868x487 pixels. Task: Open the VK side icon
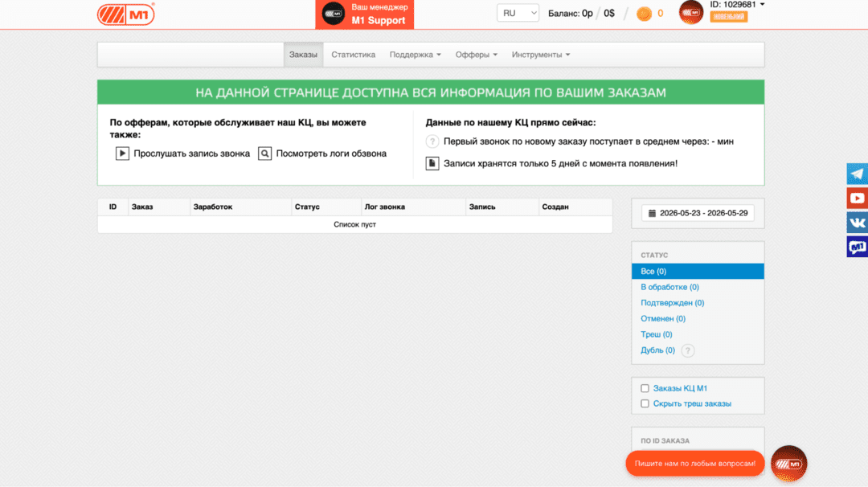[857, 223]
